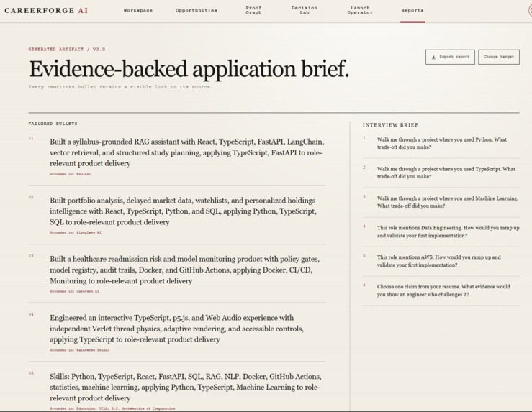
Task: Click the CareerForge AI logo
Action: (x=47, y=11)
